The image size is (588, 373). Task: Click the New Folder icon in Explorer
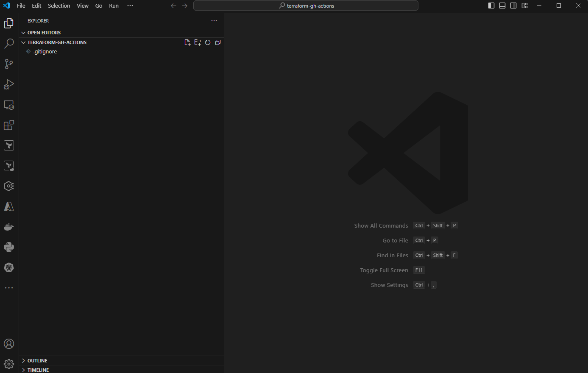coord(198,42)
